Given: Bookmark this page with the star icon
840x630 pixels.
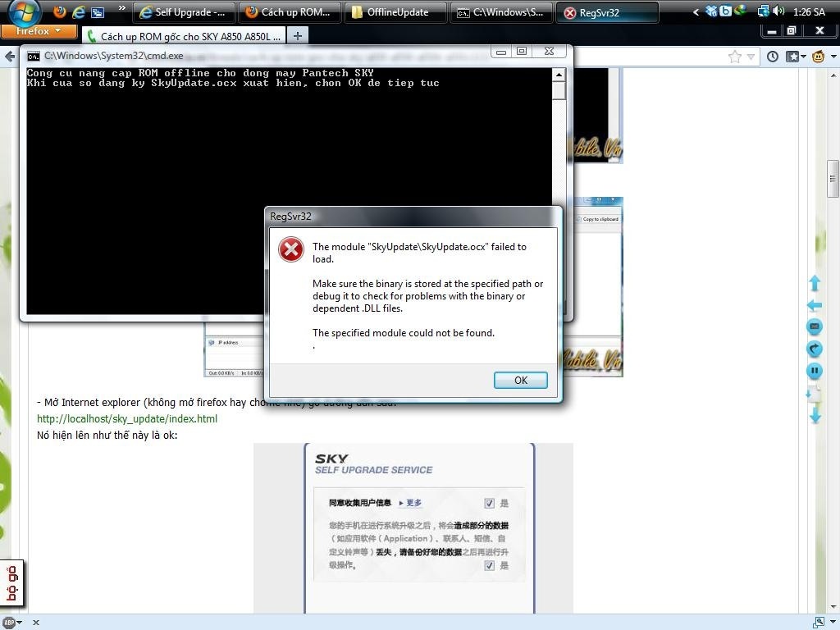Looking at the screenshot, I should pyautogui.click(x=734, y=57).
